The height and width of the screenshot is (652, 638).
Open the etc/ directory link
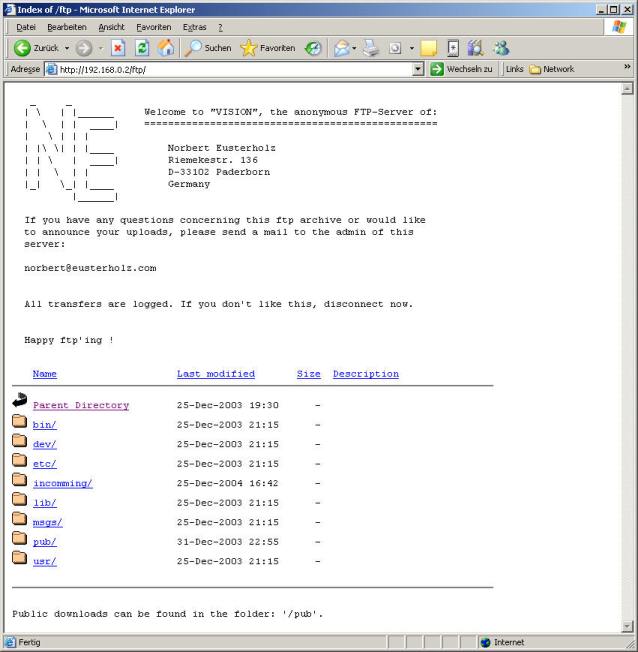click(45, 464)
